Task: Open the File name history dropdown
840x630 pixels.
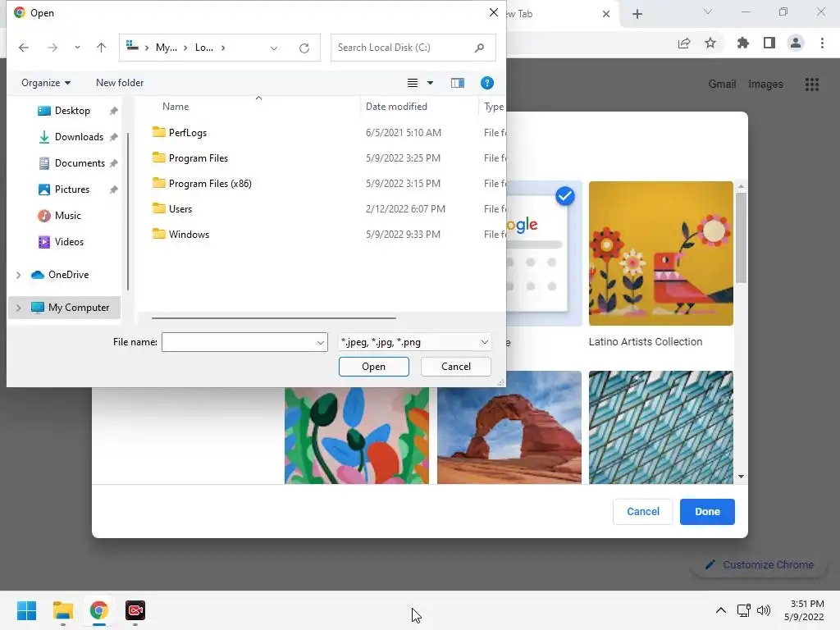Action: pyautogui.click(x=321, y=342)
